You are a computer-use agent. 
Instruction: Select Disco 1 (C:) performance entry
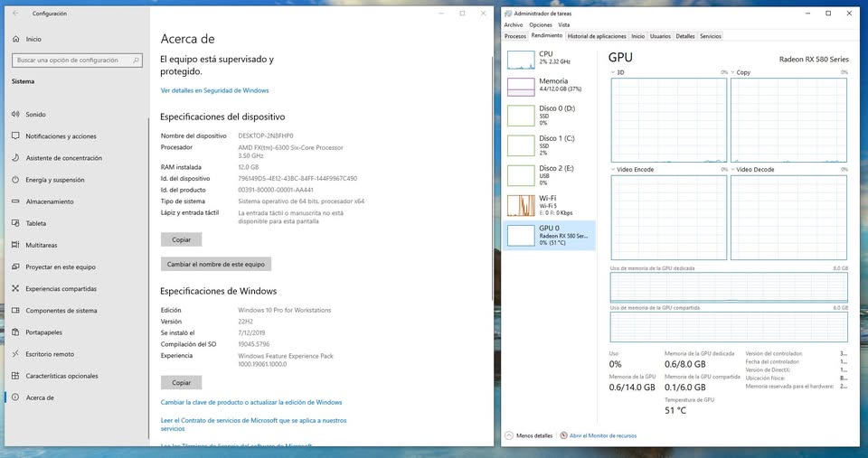pyautogui.click(x=549, y=145)
